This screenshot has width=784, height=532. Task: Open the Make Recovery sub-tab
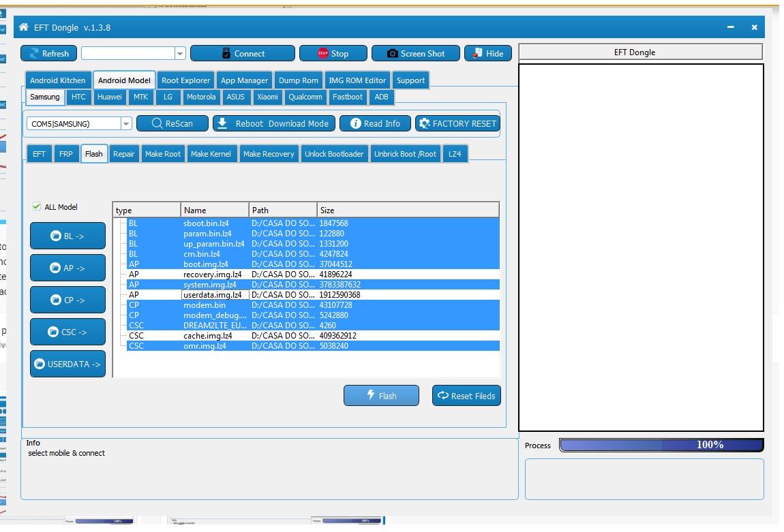click(x=269, y=154)
